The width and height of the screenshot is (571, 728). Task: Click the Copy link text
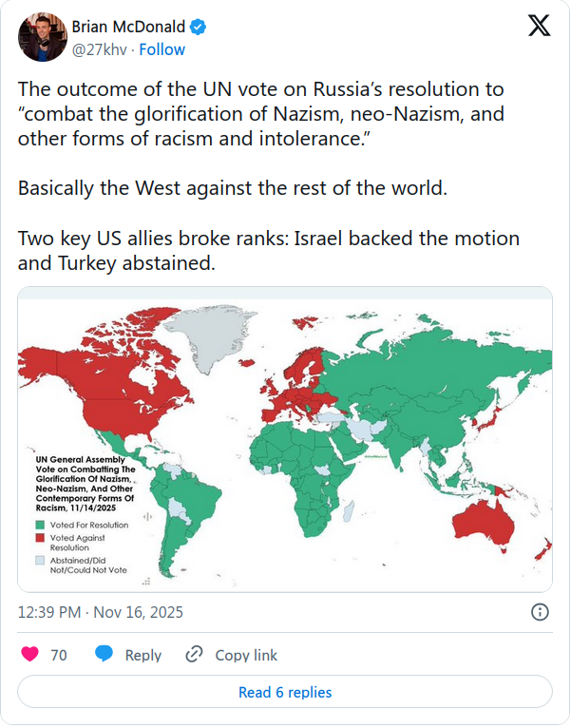246,655
